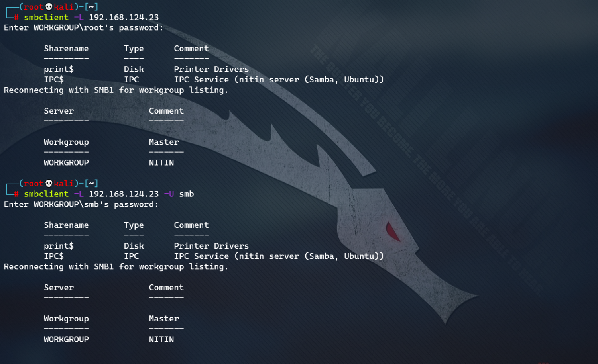Image resolution: width=598 pixels, height=364 pixels.
Task: Click the '-L' flag in the command without -U
Action: click(x=79, y=18)
